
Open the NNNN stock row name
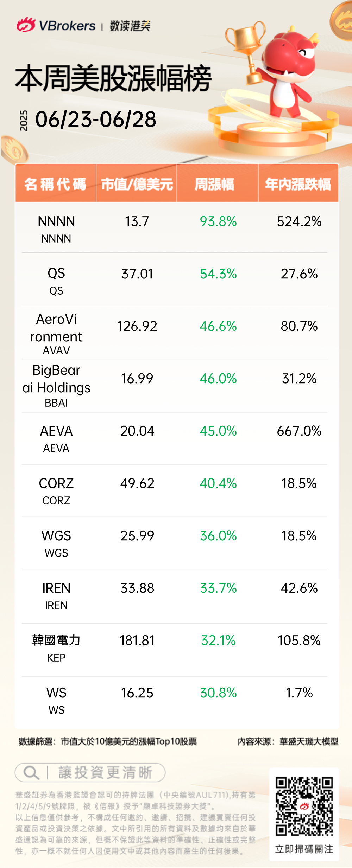(x=56, y=228)
